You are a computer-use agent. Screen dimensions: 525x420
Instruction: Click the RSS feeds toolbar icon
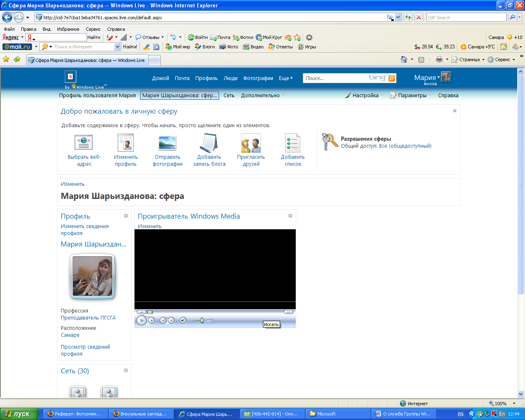coord(421,59)
